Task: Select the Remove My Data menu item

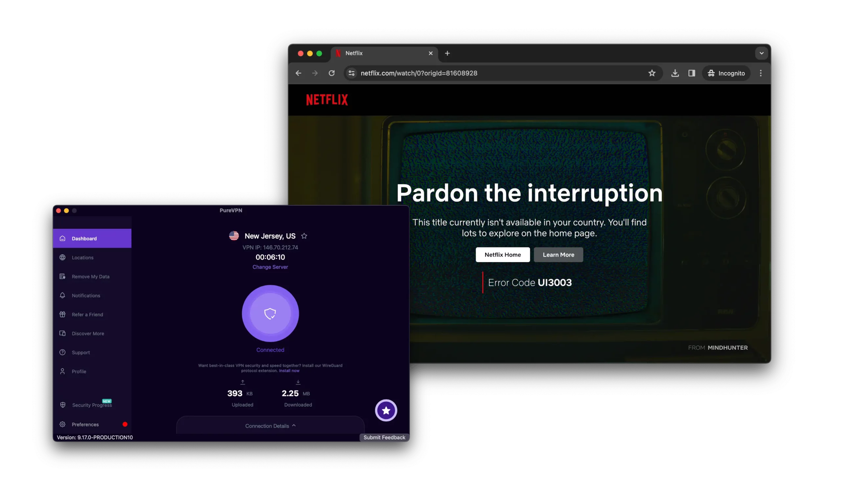Action: [90, 276]
